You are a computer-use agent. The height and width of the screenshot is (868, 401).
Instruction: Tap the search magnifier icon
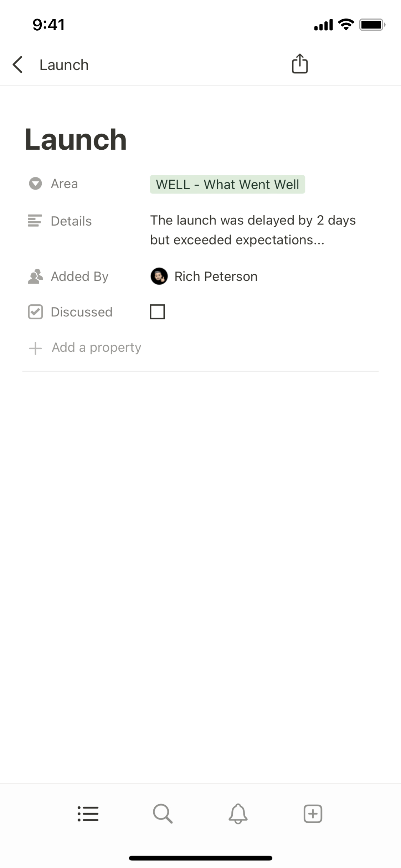(163, 813)
